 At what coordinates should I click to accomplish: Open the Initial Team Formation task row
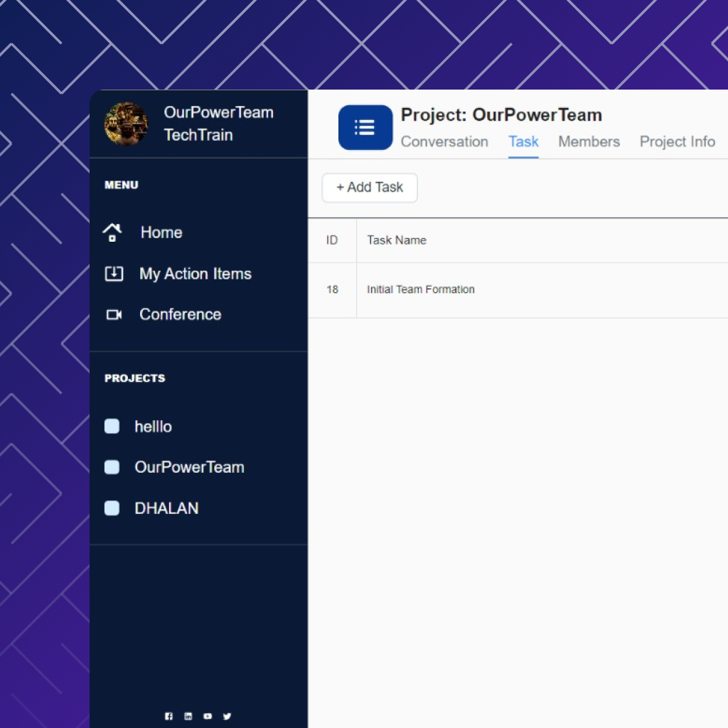coord(421,289)
